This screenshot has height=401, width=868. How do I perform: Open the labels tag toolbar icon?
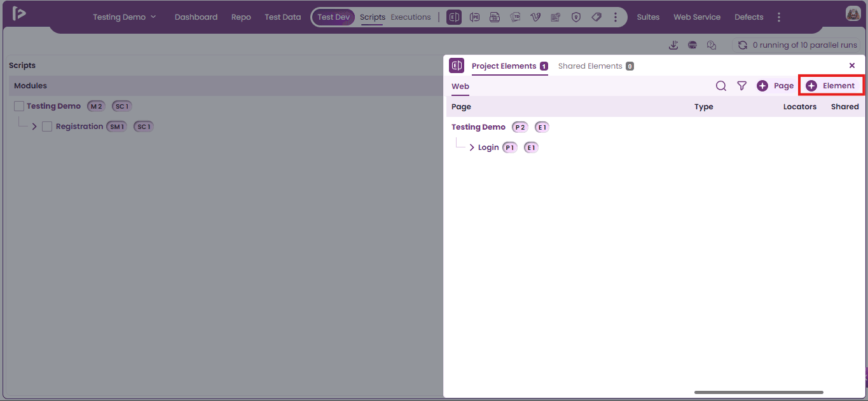[596, 17]
